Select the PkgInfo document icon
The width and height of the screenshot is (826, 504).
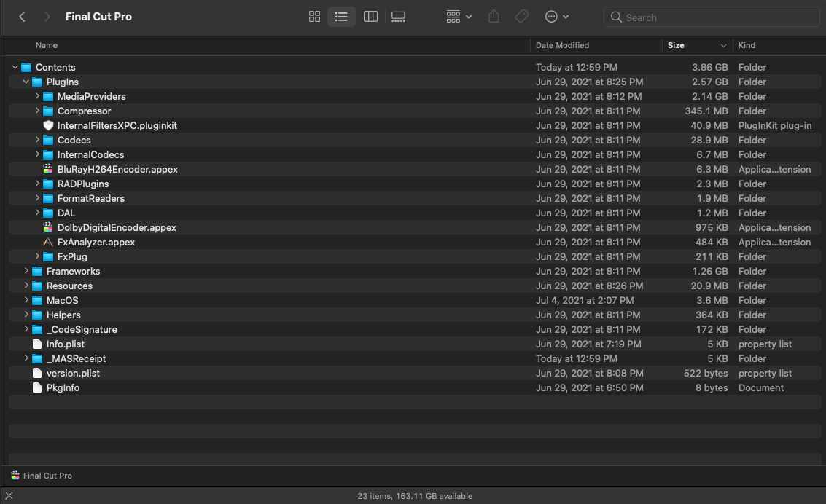click(x=37, y=387)
